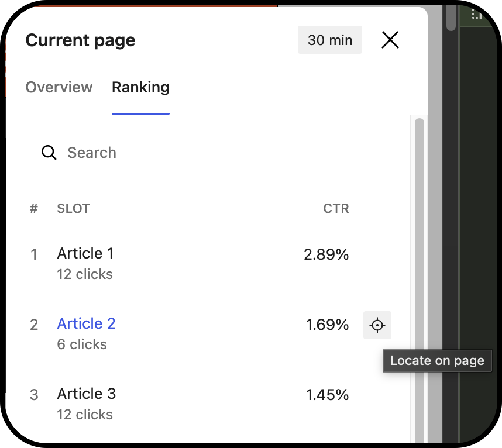502x448 pixels.
Task: Click the Locate on page crosshair icon
Action: [x=377, y=325]
